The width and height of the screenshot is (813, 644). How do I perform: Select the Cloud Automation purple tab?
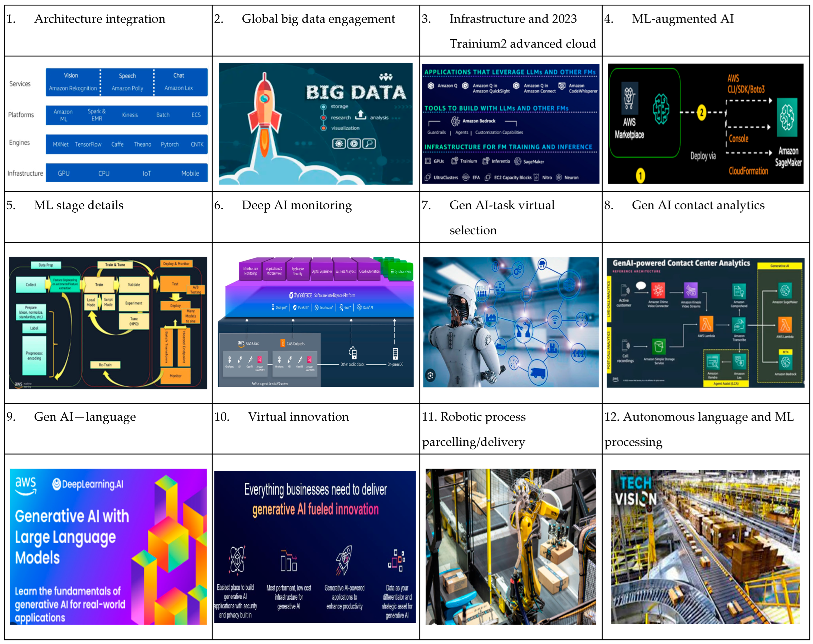pyautogui.click(x=369, y=272)
